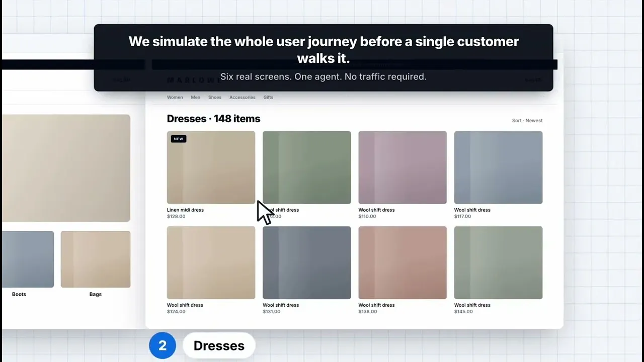The width and height of the screenshot is (644, 362).
Task: Click the $124.00 price text
Action: coord(176,312)
